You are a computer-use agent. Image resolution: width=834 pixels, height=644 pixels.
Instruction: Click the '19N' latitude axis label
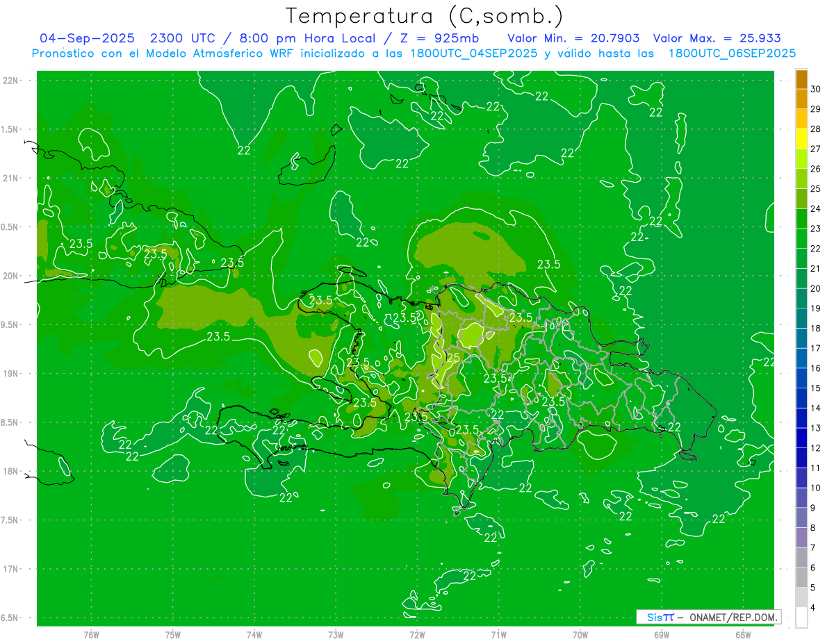coord(11,374)
